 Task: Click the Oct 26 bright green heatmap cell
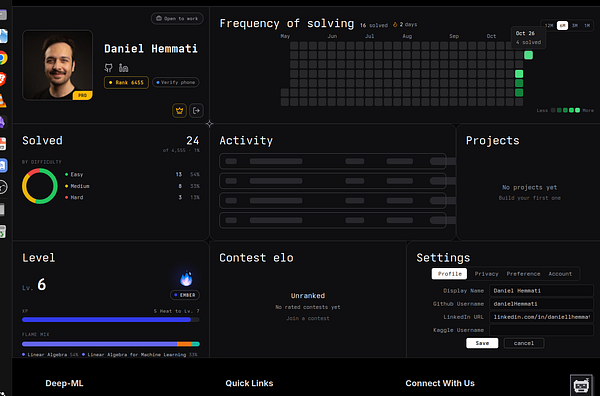[x=528, y=55]
